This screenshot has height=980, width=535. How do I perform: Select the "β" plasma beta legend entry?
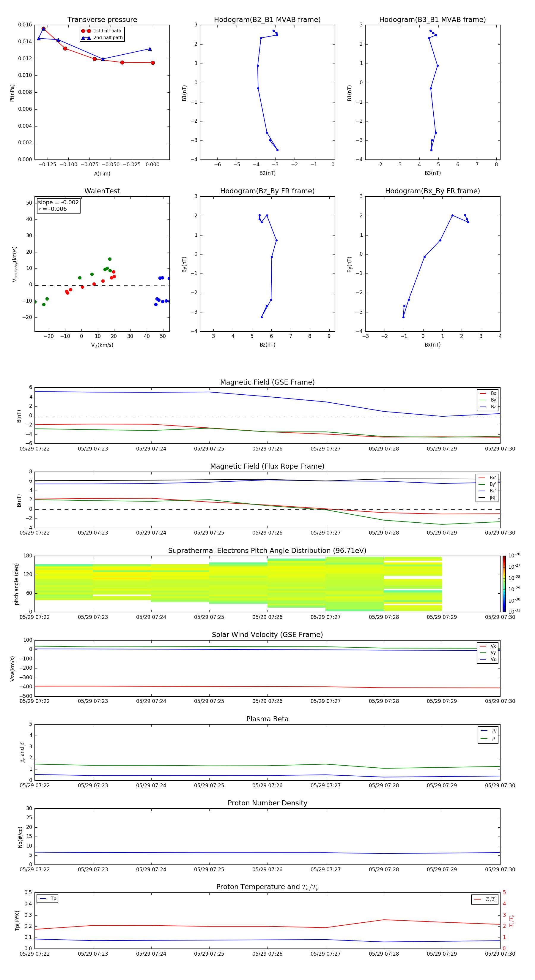click(488, 739)
